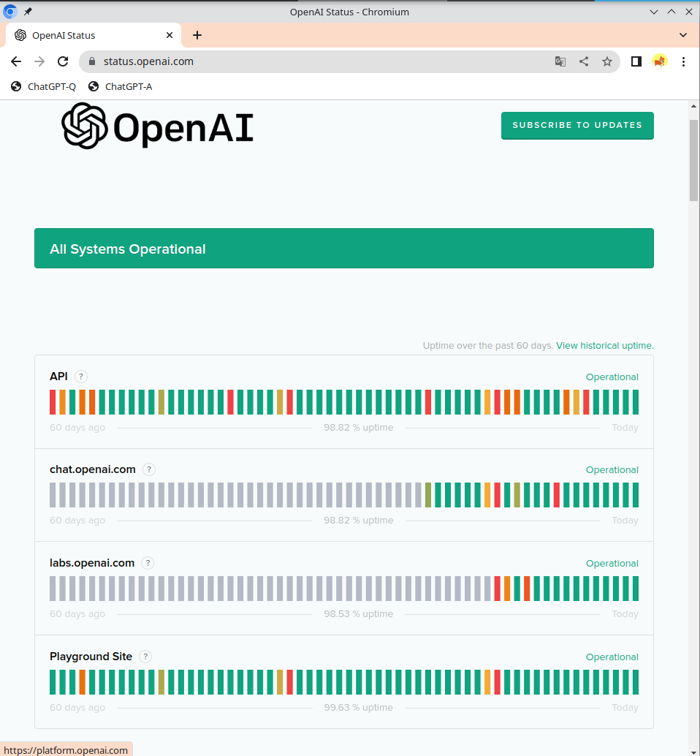Viewport: 700px width, 756px height.
Task: Click the help icon next to labs.openai.com
Action: click(148, 563)
